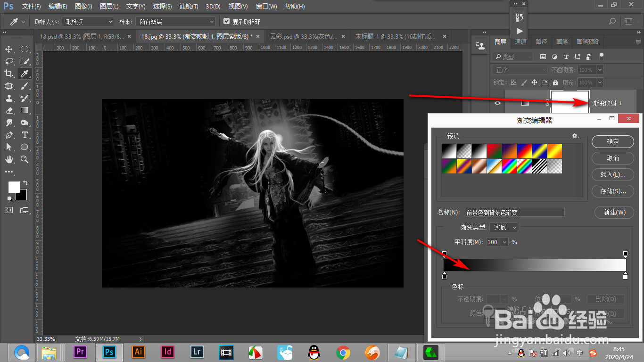Click the layer mask thumbnail
Screen dimensions: 644x362
pyautogui.click(x=570, y=103)
